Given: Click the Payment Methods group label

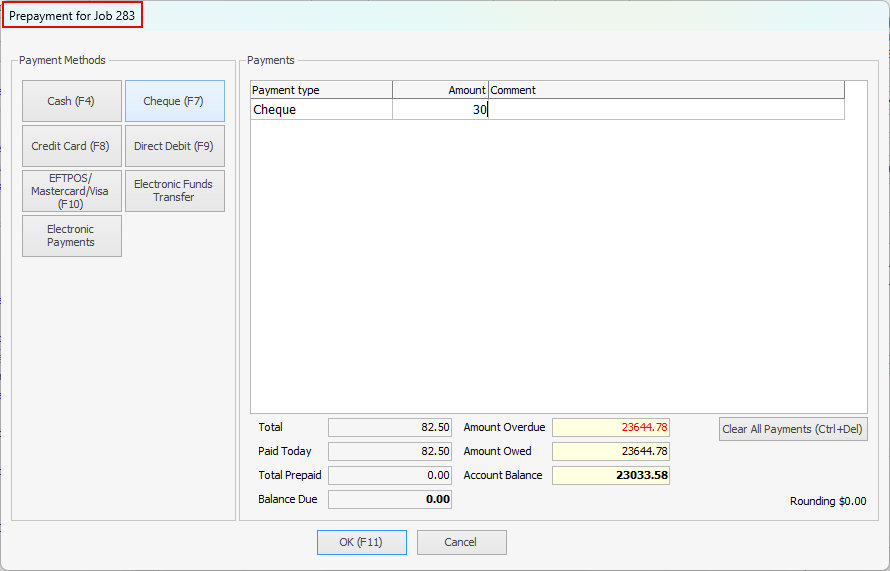Looking at the screenshot, I should [x=62, y=60].
